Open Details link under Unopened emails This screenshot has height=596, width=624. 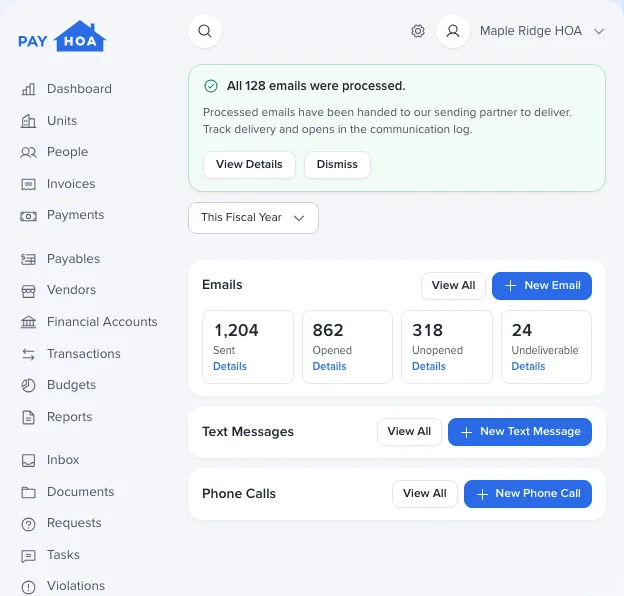pyautogui.click(x=429, y=366)
